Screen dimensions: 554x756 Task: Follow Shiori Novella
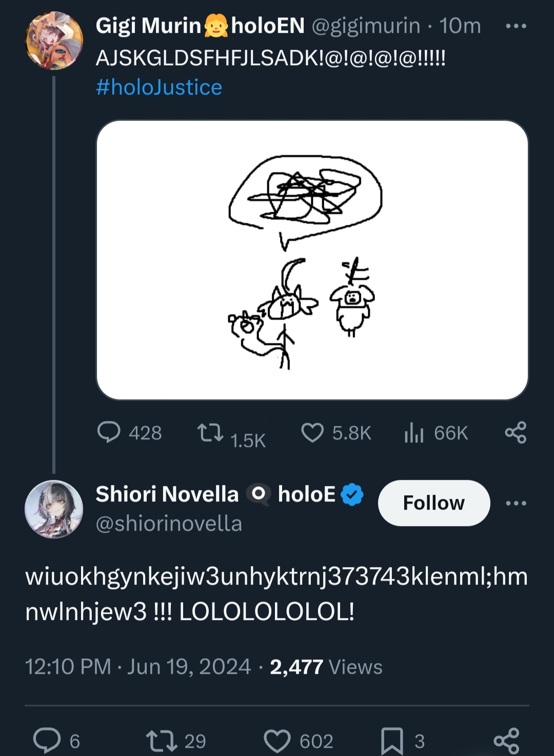[433, 503]
